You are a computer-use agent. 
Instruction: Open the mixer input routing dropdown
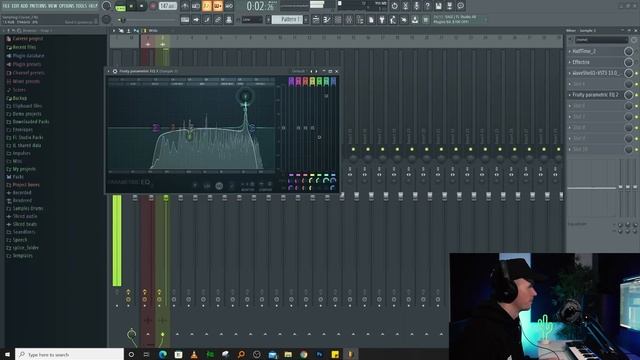coord(602,40)
